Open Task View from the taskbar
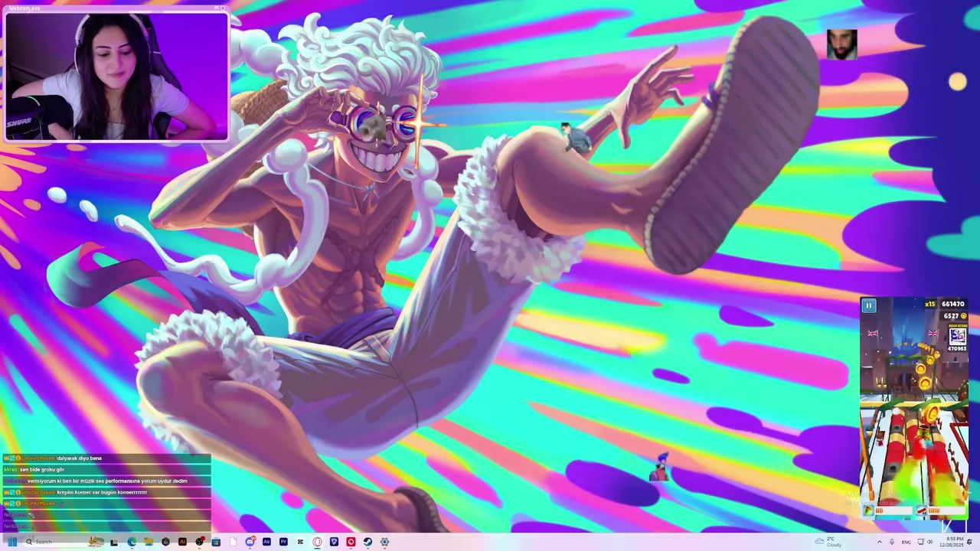 tap(113, 542)
